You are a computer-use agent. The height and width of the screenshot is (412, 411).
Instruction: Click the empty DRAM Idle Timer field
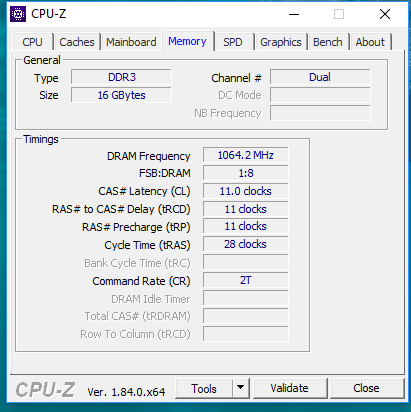(246, 298)
